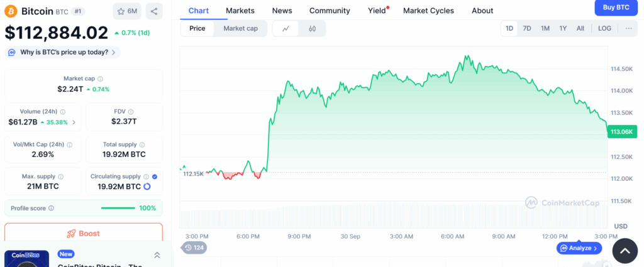Toggle chart to Market cap view
Viewport: 644px width, 267px height.
240,28
